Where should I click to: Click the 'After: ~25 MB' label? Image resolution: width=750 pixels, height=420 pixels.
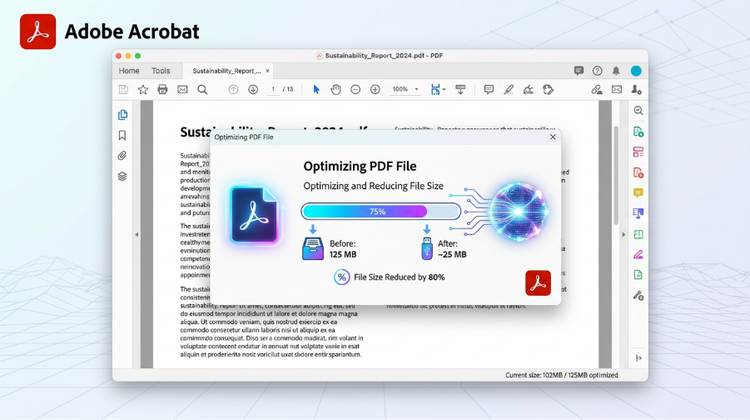coord(452,249)
